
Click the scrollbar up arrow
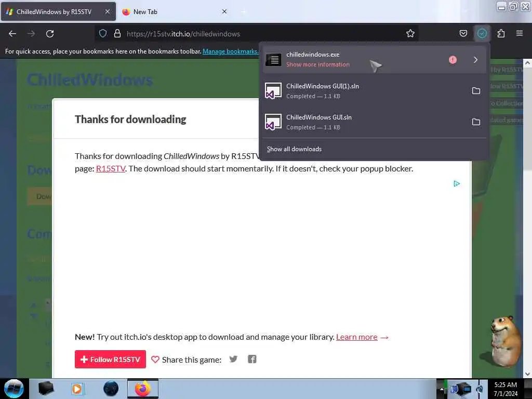tap(527, 63)
